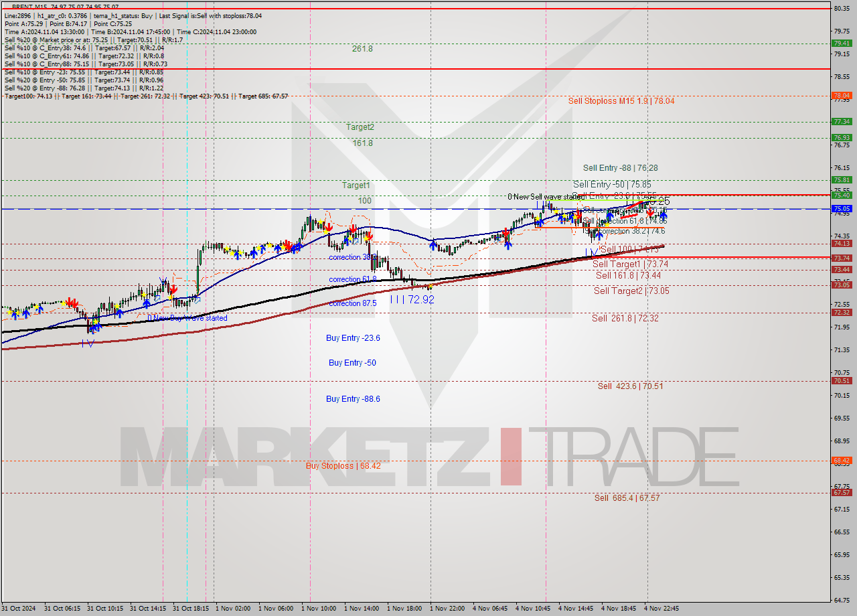The height and width of the screenshot is (616, 857).
Task: Select the 'Sell 161.8 | 73.44' label
Action: (x=629, y=275)
